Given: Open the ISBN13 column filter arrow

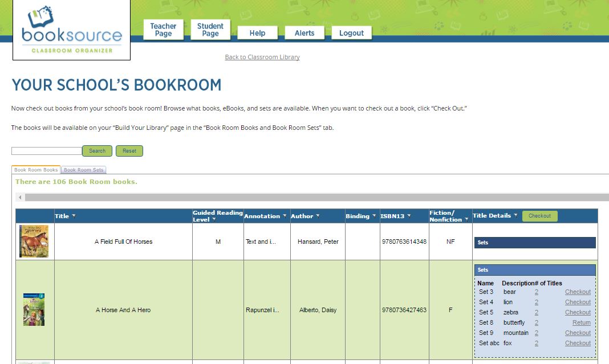Looking at the screenshot, I should click(409, 216).
